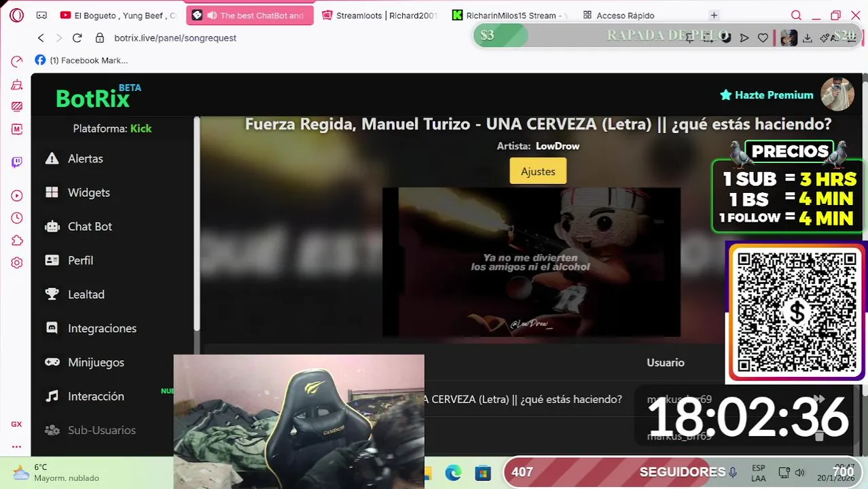Open ESP LAA language switcher

[759, 473]
